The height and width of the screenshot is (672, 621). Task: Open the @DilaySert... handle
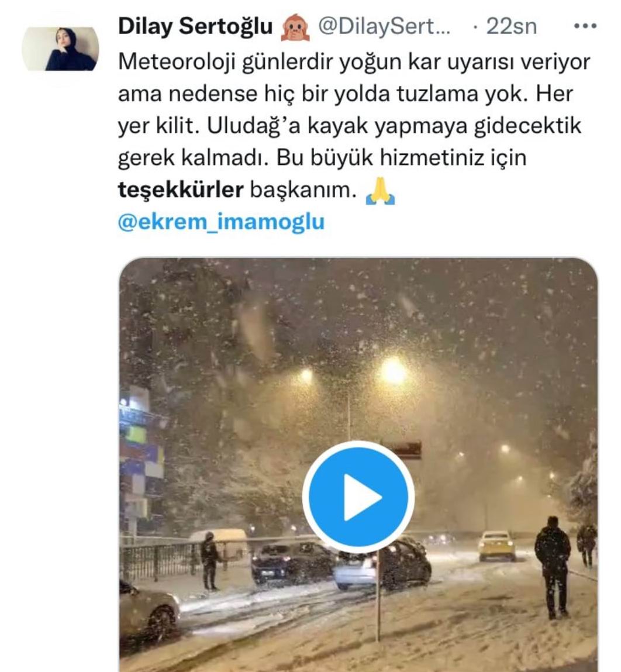[384, 26]
